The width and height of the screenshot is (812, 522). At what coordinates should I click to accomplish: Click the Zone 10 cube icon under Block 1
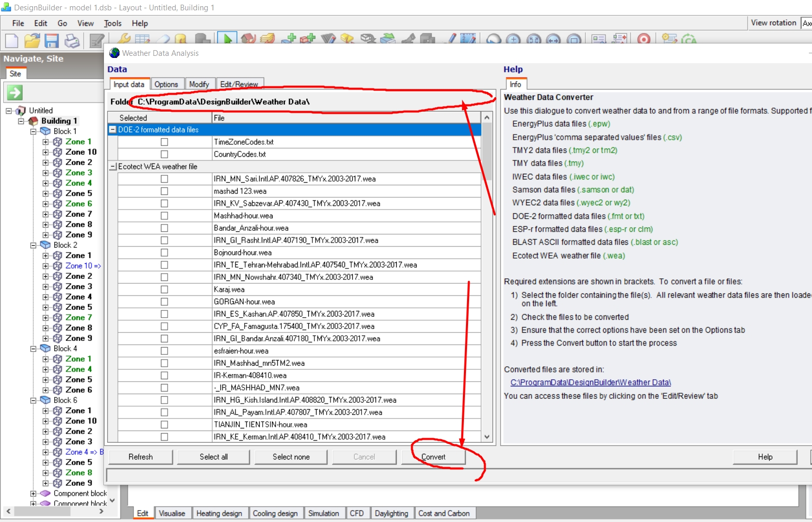[58, 152]
